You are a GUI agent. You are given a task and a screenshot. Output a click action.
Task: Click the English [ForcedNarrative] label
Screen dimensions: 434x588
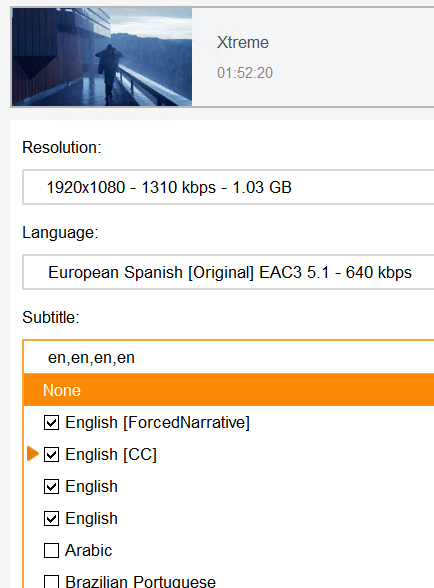coord(158,423)
